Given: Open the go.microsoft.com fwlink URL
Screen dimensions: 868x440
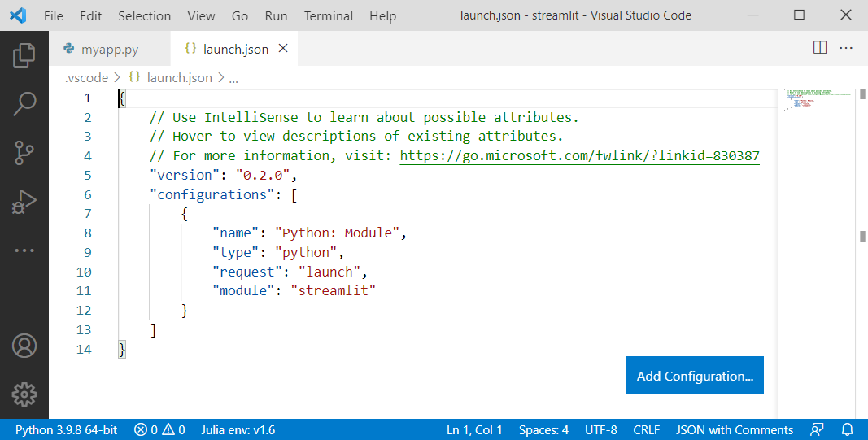Looking at the screenshot, I should (x=579, y=155).
